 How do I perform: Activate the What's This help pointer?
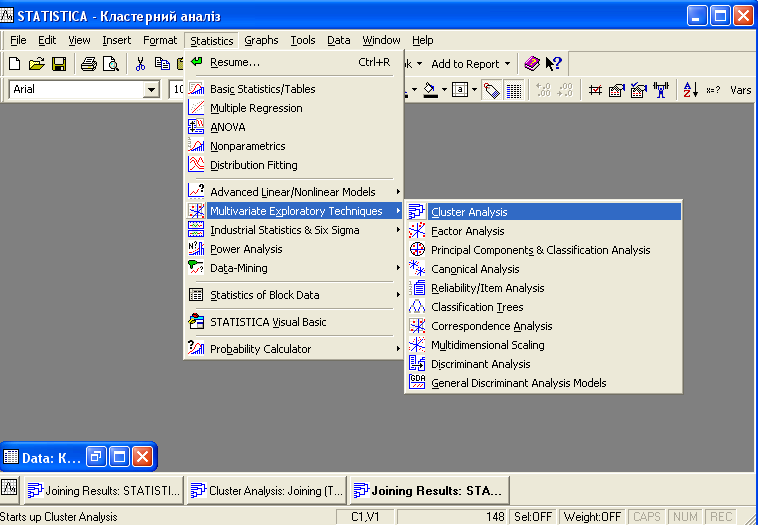coord(554,63)
